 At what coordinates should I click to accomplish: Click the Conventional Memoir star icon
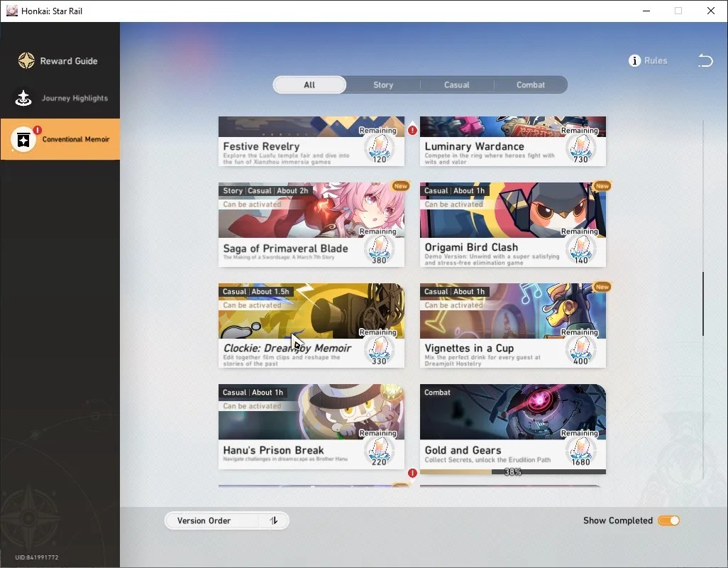coord(23,139)
